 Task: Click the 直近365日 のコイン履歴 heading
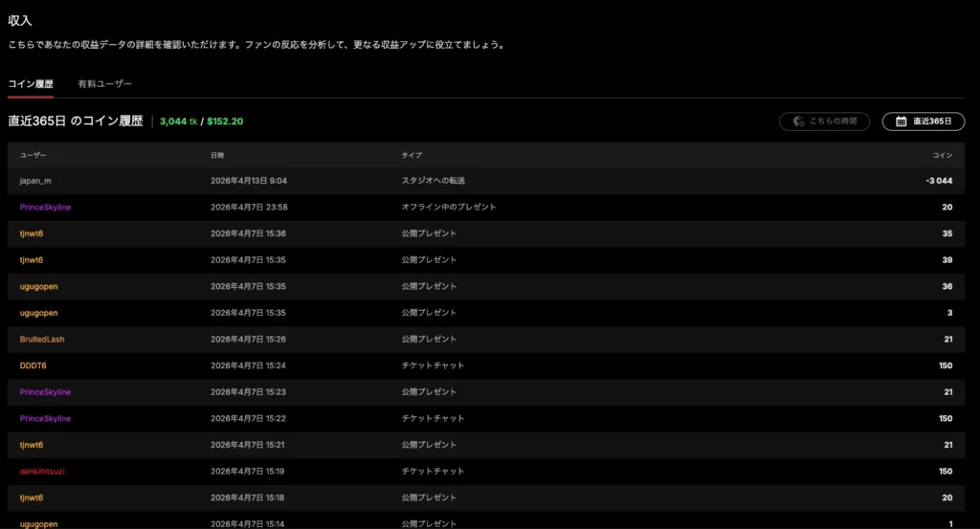75,121
